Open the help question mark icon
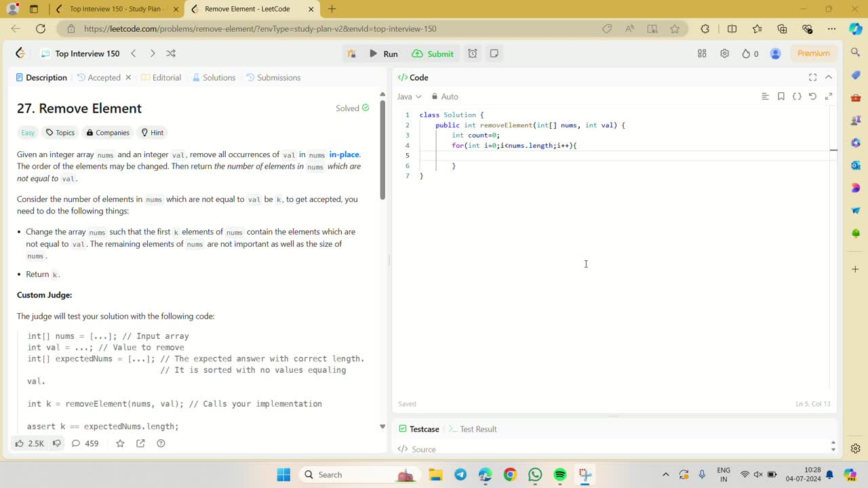This screenshot has height=488, width=868. point(161,443)
